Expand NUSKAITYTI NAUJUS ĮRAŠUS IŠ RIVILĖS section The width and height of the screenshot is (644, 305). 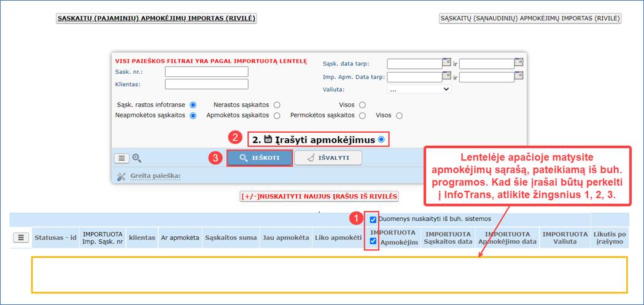pyautogui.click(x=319, y=196)
